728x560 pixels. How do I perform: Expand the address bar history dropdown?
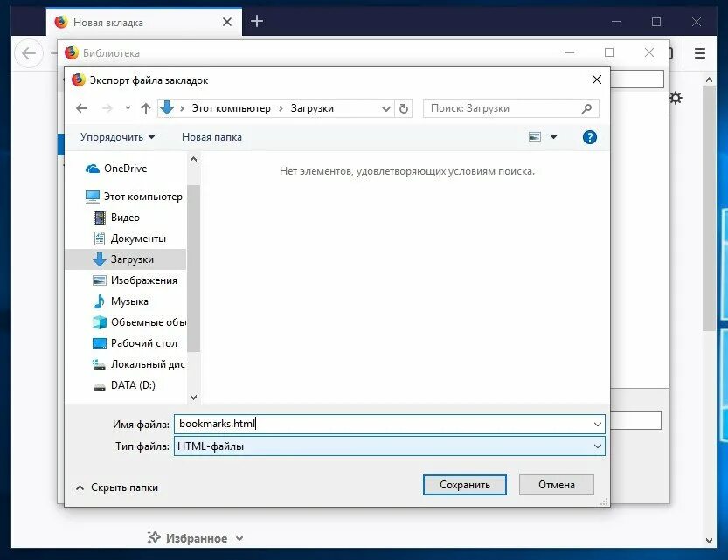point(385,109)
